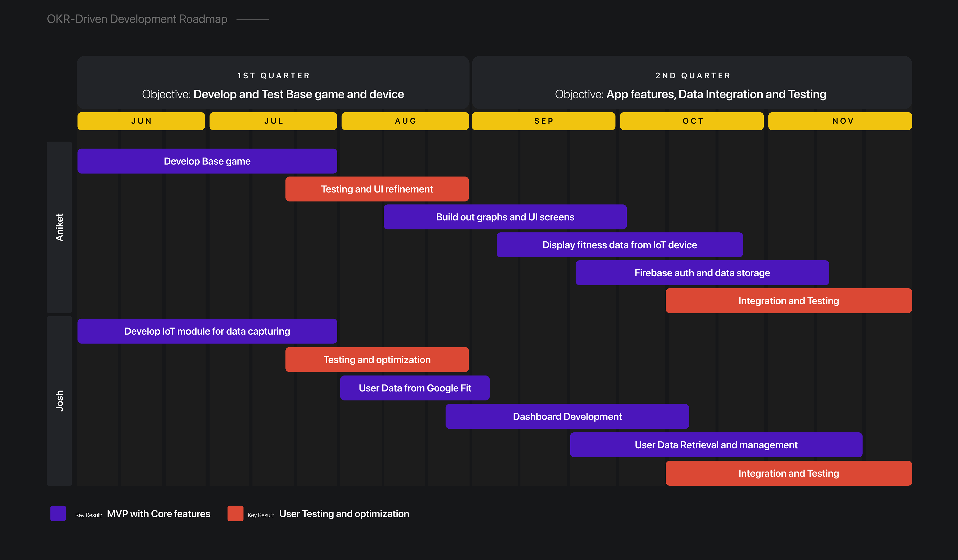Open the Testing and UI refinement bar
The image size is (958, 560).
tap(377, 189)
